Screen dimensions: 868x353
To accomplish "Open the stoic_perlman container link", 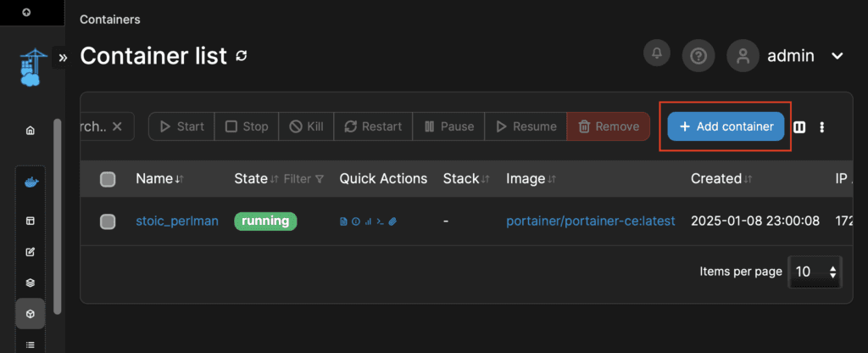I will 176,221.
